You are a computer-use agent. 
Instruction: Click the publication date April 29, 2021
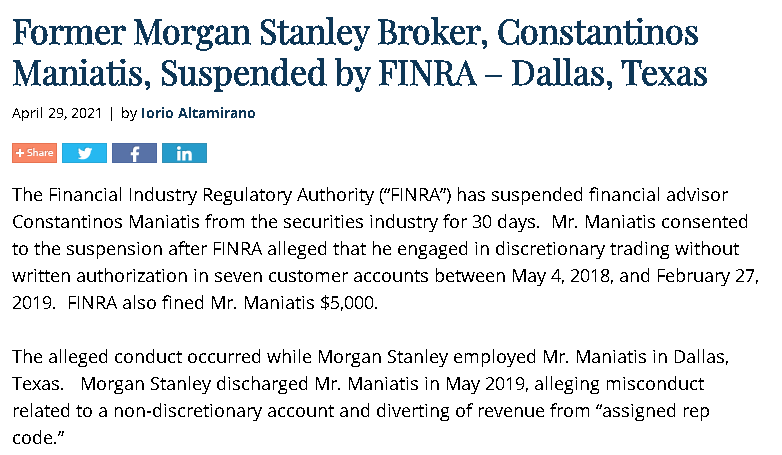[x=57, y=113]
